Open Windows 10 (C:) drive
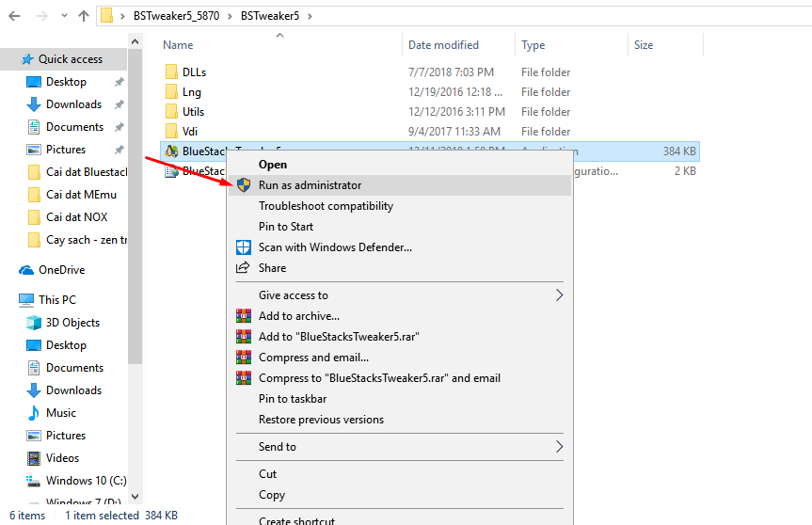The height and width of the screenshot is (525, 812). click(x=86, y=481)
